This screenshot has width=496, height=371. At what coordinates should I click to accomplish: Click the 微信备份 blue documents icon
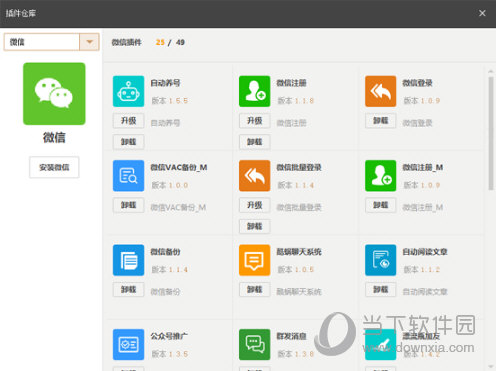128,260
